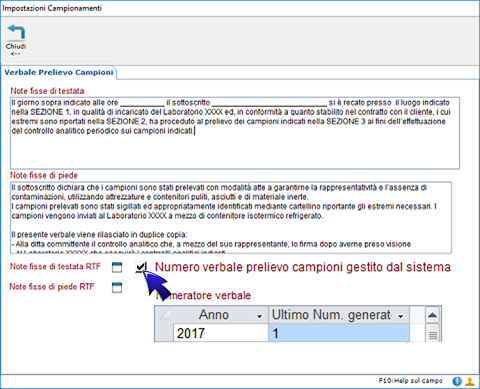The height and width of the screenshot is (389, 480).
Task: Click F10:Help sul campo status text
Action: (410, 381)
